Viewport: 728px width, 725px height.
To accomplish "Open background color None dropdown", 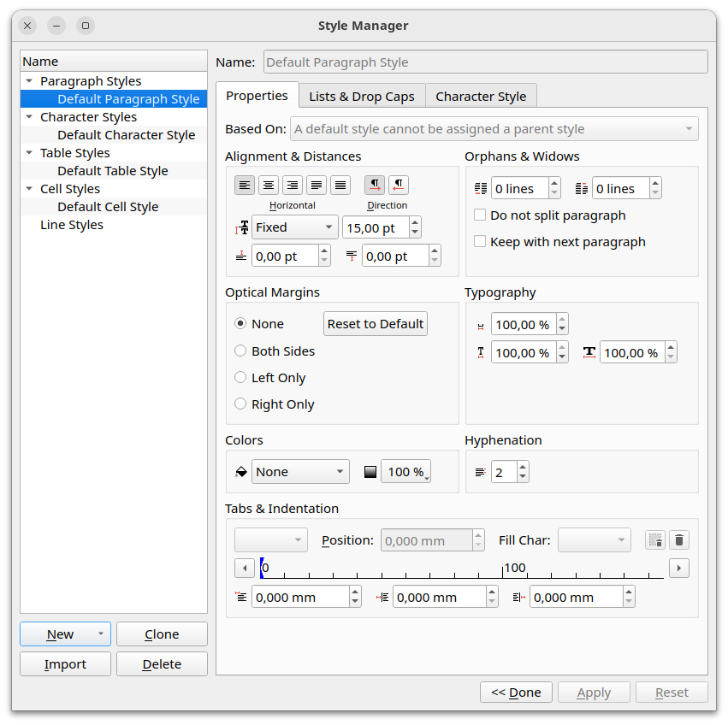I will click(x=300, y=472).
